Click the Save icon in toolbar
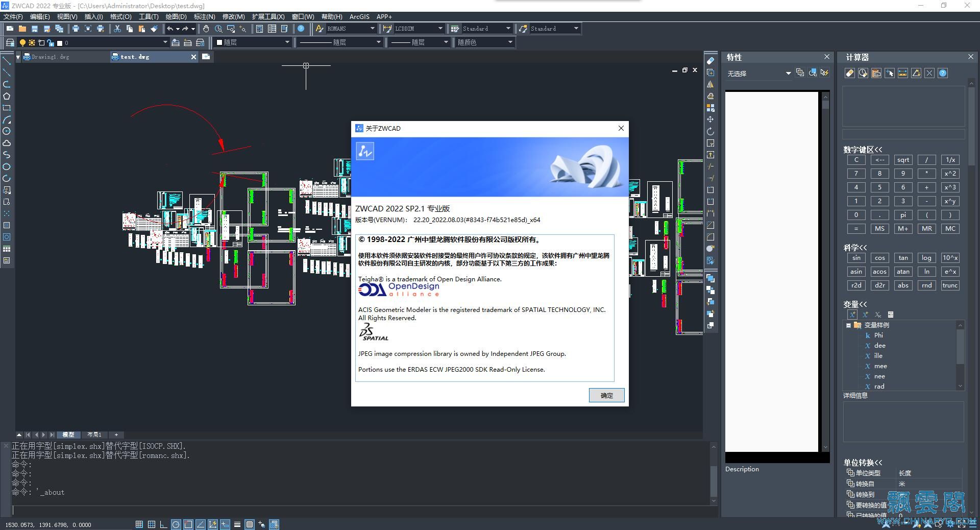980x530 pixels. [x=34, y=29]
